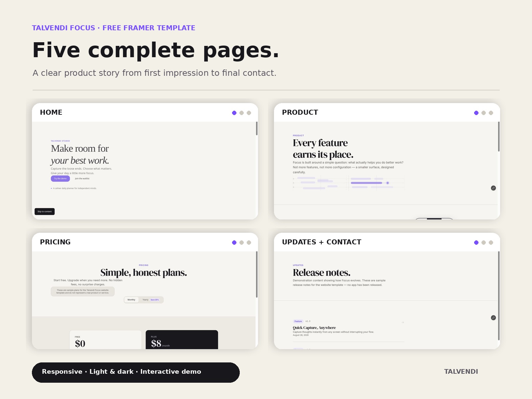Click the rightmost gray dot in HOME header
The width and height of the screenshot is (532, 399).
coord(249,113)
